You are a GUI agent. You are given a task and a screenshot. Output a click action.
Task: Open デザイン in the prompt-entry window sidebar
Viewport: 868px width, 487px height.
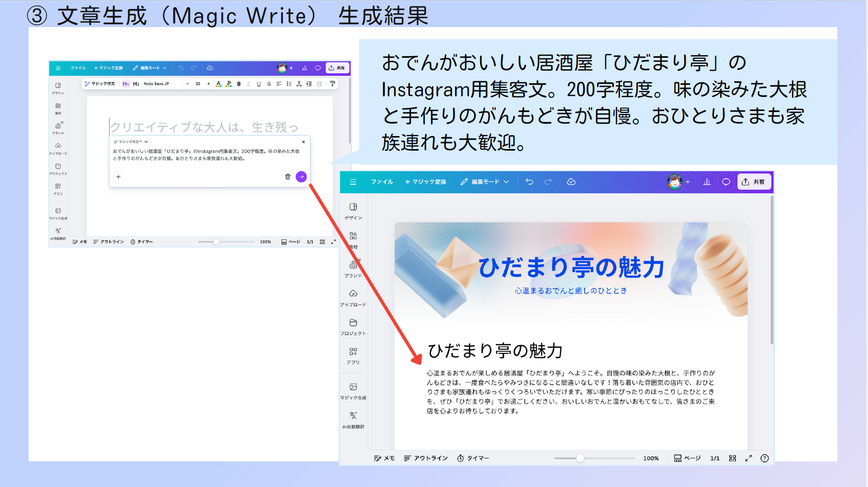pyautogui.click(x=58, y=88)
